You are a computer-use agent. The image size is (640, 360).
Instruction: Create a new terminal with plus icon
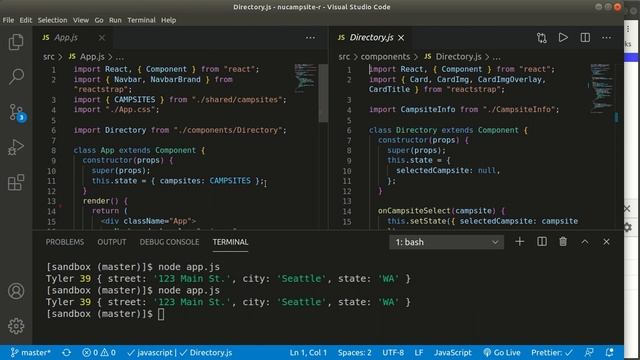(x=520, y=242)
